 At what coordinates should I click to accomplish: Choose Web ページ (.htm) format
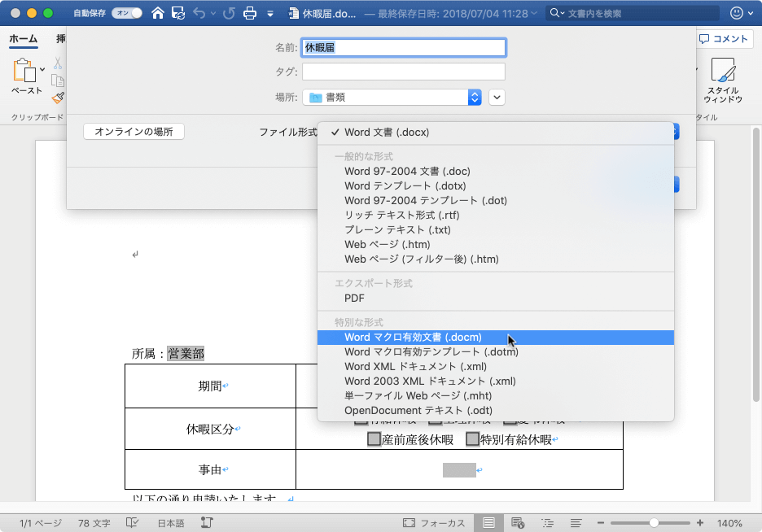click(496, 245)
